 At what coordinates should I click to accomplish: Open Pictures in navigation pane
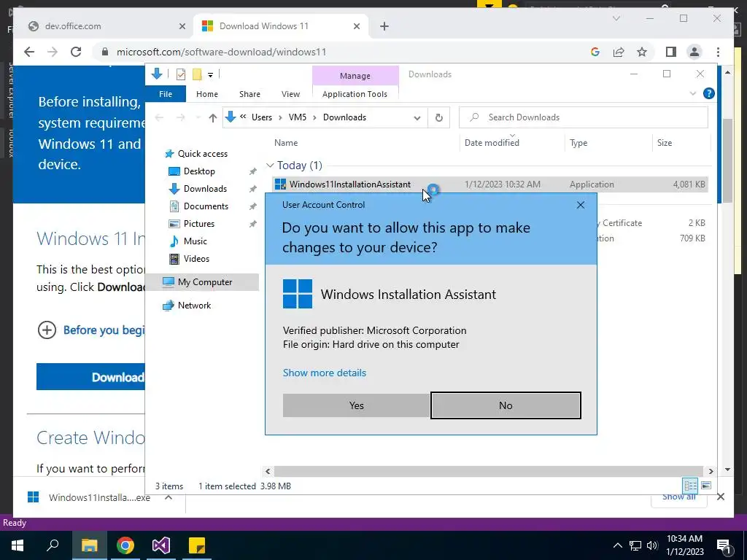pyautogui.click(x=198, y=224)
